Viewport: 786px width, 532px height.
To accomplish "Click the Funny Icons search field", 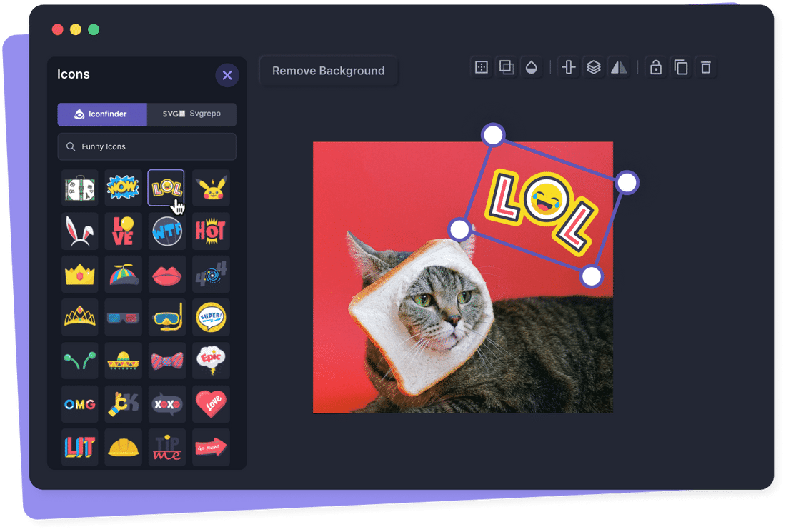I will [147, 146].
